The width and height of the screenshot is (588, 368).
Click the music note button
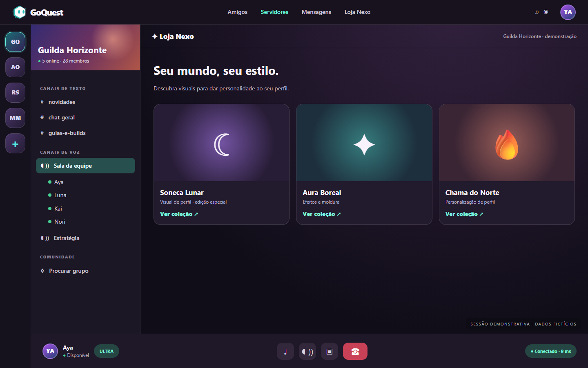[x=285, y=351]
